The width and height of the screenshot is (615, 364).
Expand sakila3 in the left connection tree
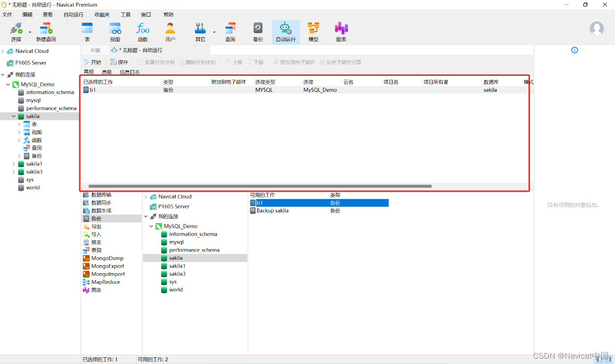(13, 172)
